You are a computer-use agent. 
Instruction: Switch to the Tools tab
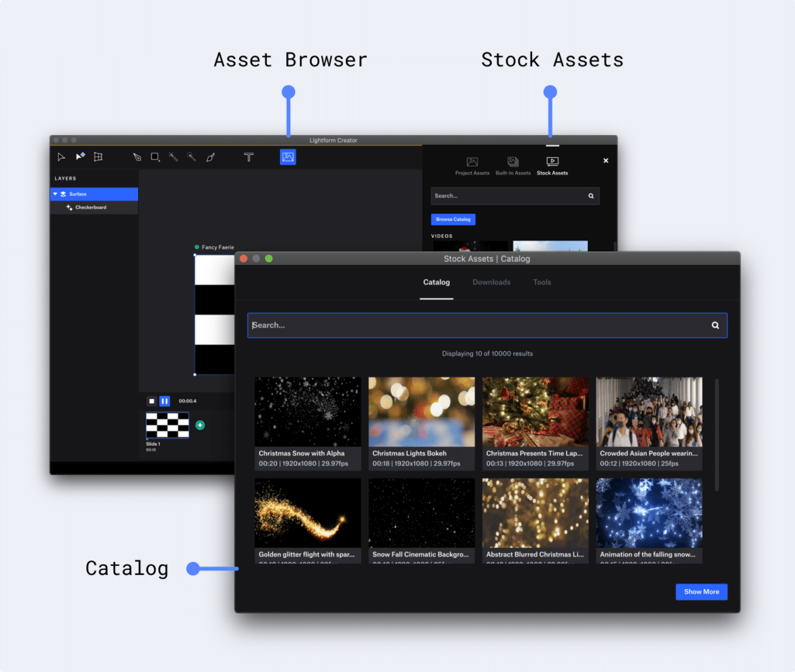[542, 282]
